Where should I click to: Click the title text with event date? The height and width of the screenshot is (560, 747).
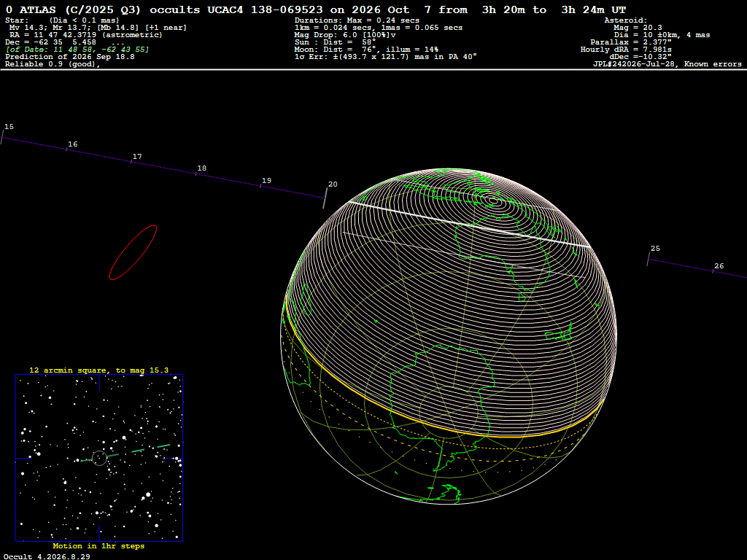click(x=316, y=10)
